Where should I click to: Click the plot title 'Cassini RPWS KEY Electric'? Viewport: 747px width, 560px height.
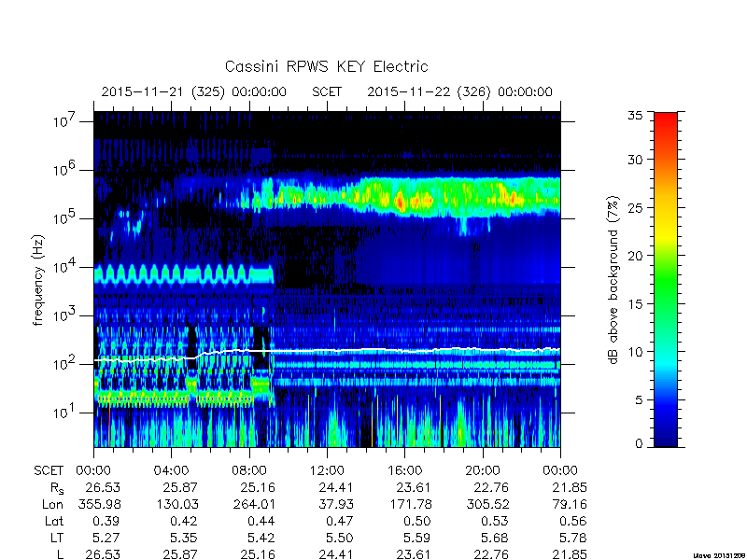point(326,66)
